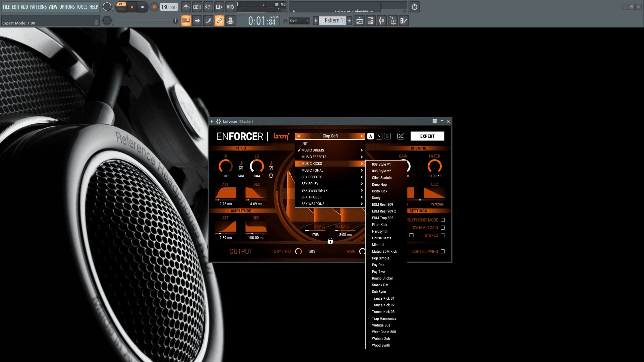Screen dimensions: 644x362
Task: Click the right-arrow auto-scroll icon
Action: pyautogui.click(x=197, y=21)
